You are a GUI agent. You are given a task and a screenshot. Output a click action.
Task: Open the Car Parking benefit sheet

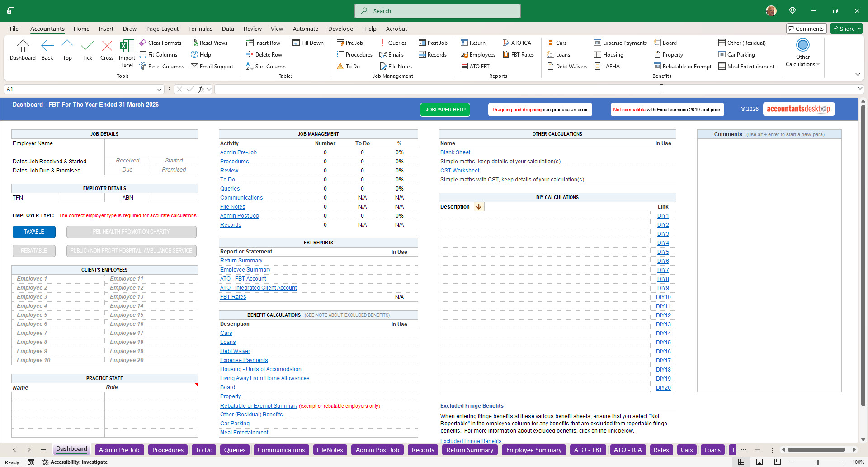tap(736, 55)
